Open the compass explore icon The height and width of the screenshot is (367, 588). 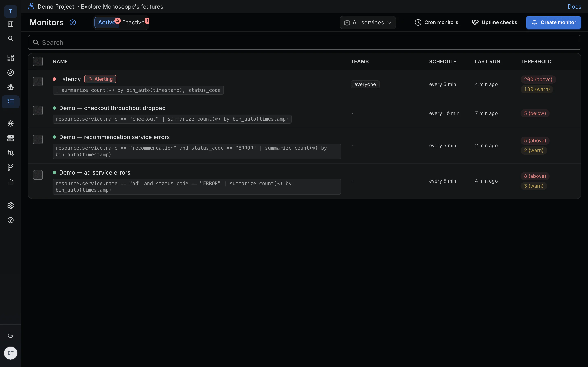pyautogui.click(x=10, y=73)
